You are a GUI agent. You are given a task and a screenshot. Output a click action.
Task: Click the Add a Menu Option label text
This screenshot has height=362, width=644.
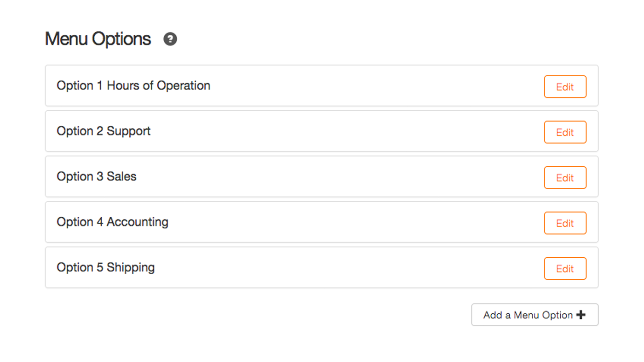coord(528,315)
